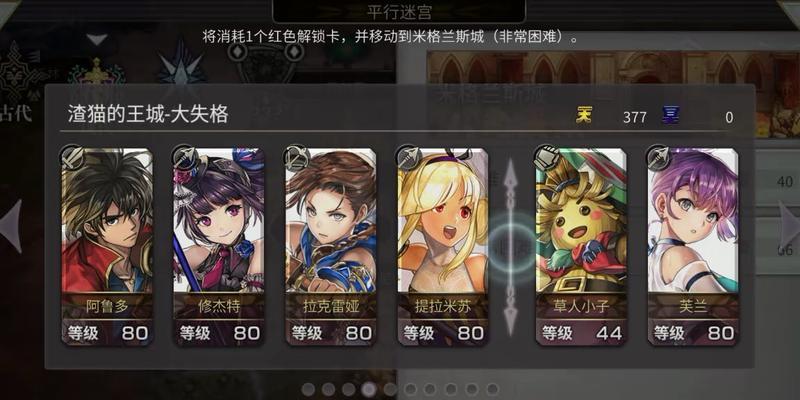This screenshot has width=800, height=400.
Task: Click party name 渣猫的王城-大失格
Action: [x=147, y=115]
